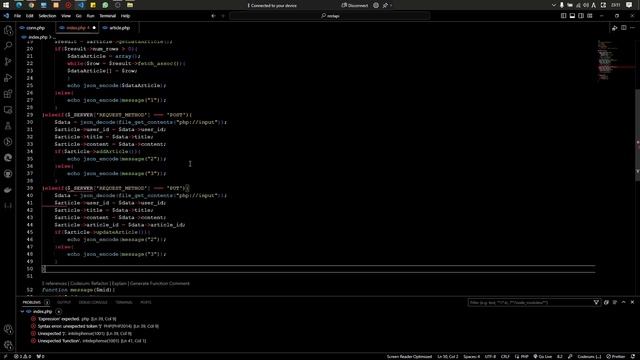
Task: Open the Edit menu
Action: pyautogui.click(x=29, y=16)
